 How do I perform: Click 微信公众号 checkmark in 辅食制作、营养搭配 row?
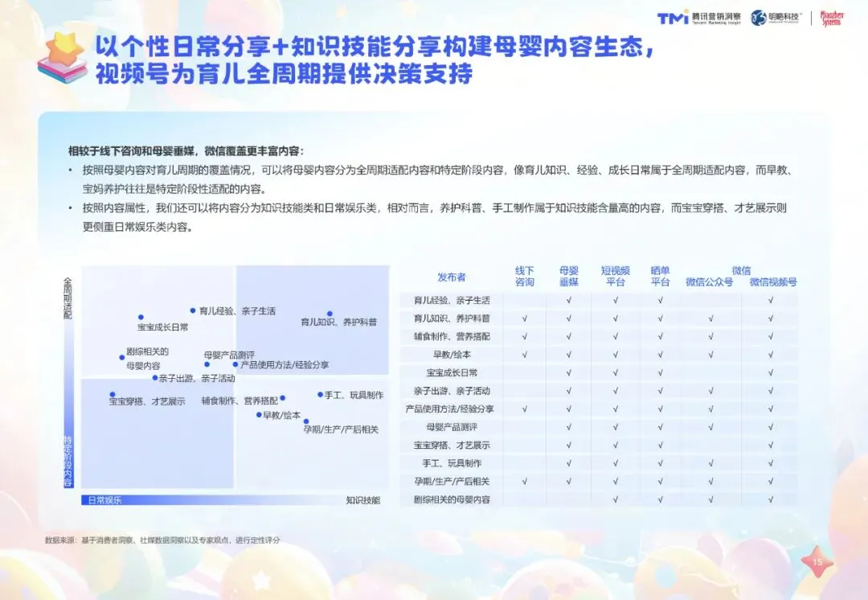710,336
